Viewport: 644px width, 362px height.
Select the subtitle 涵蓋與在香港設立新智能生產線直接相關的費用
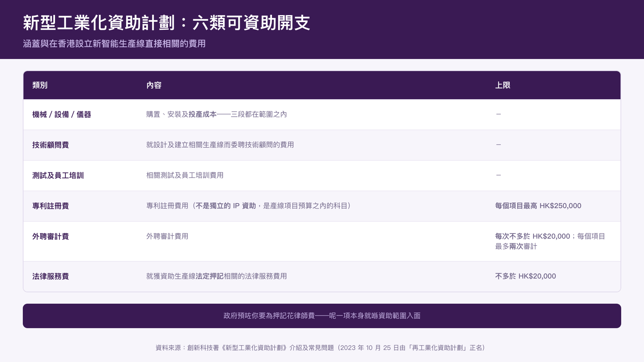pos(114,44)
